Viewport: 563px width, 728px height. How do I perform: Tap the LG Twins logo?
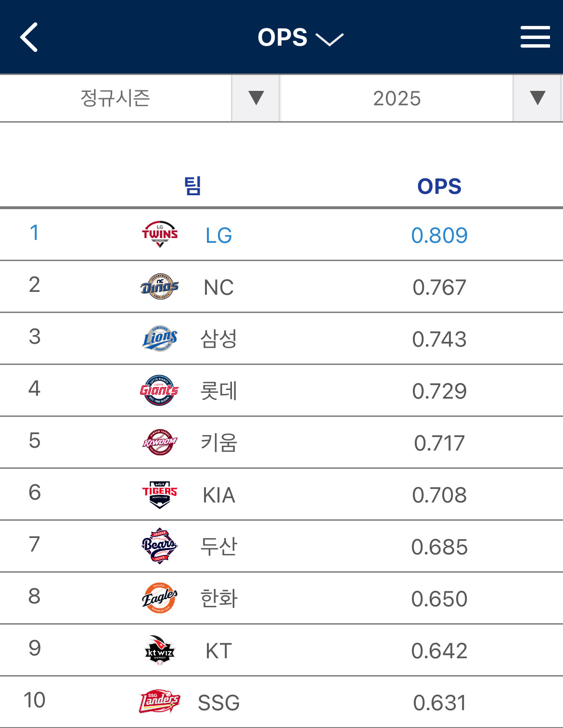tap(160, 234)
